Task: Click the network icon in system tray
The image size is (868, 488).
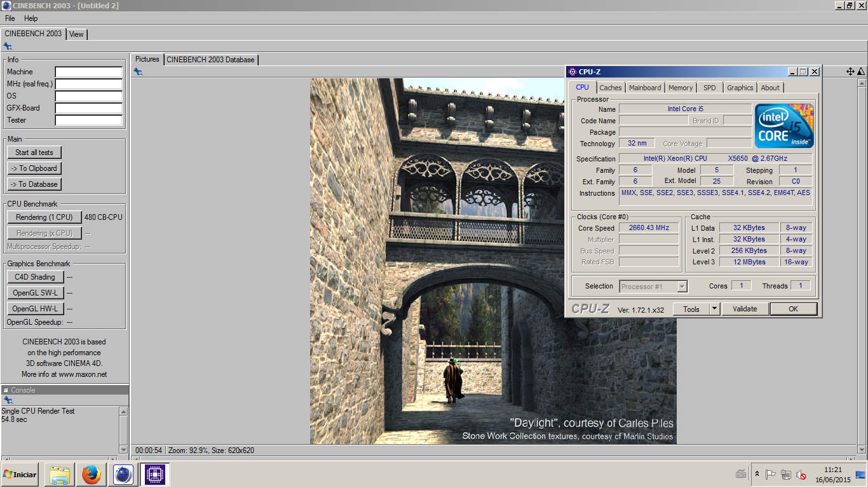Action: 786,474
